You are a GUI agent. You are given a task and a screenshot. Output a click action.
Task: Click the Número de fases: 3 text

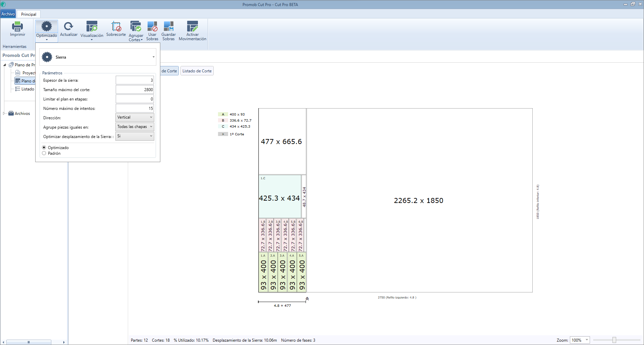[298, 340]
